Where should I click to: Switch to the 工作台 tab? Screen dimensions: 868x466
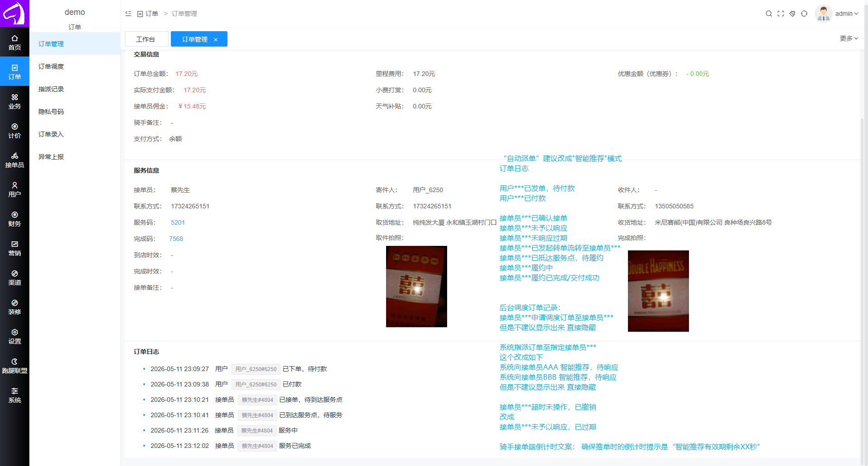[146, 39]
